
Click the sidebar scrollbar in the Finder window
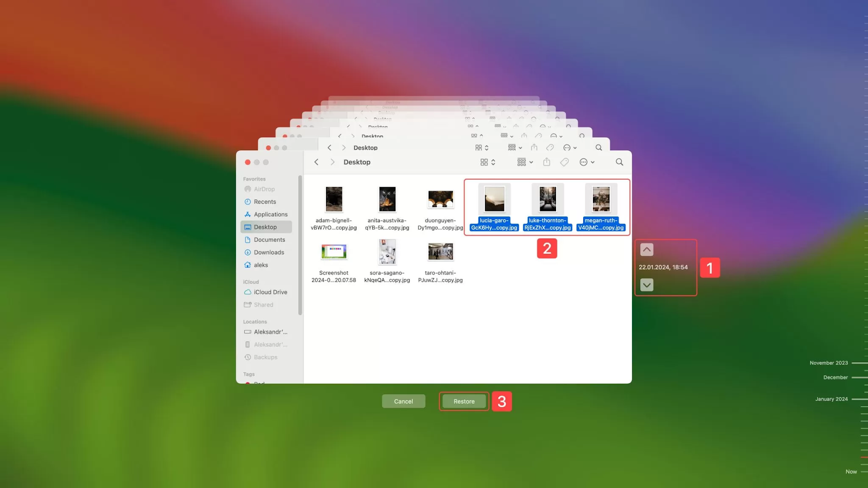coord(300,245)
